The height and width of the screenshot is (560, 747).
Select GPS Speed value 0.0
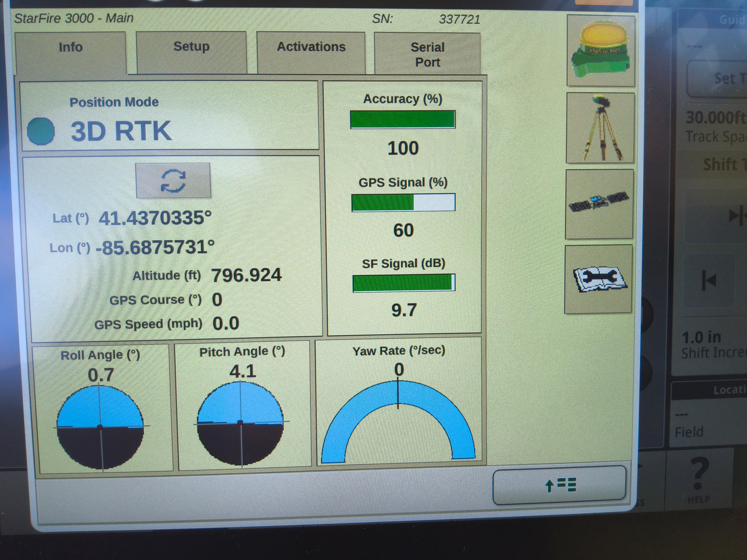[x=226, y=323]
